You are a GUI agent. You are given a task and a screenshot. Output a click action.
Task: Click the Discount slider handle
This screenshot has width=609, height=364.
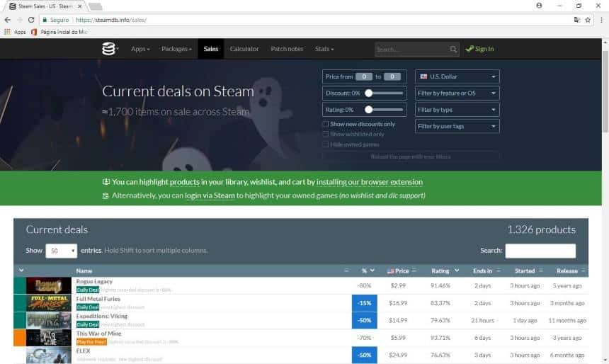pos(369,93)
